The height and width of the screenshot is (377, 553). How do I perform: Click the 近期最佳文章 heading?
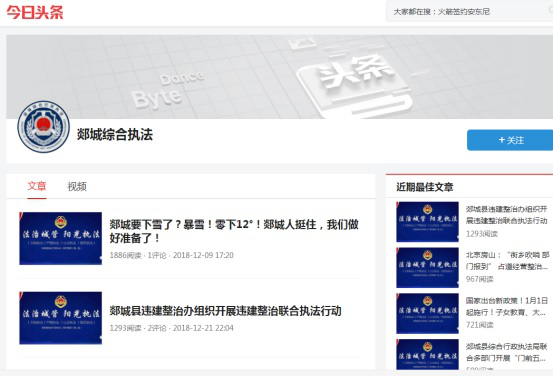click(x=425, y=187)
